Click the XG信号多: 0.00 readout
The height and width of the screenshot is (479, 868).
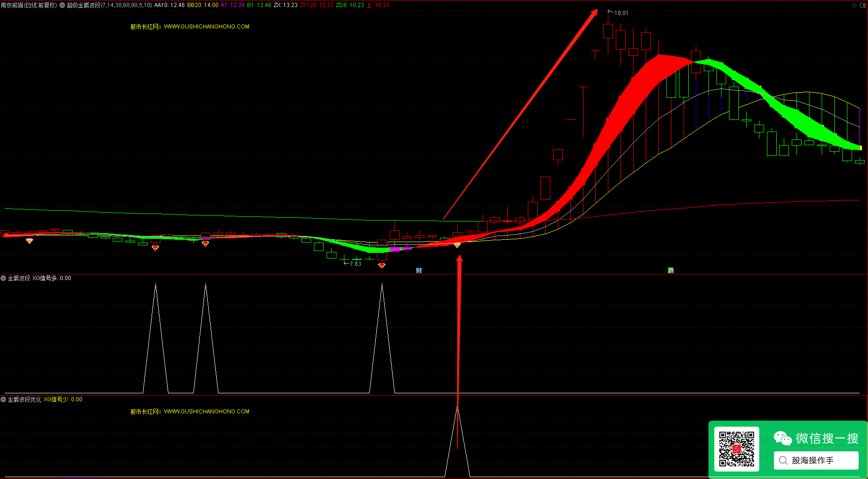[x=52, y=278]
